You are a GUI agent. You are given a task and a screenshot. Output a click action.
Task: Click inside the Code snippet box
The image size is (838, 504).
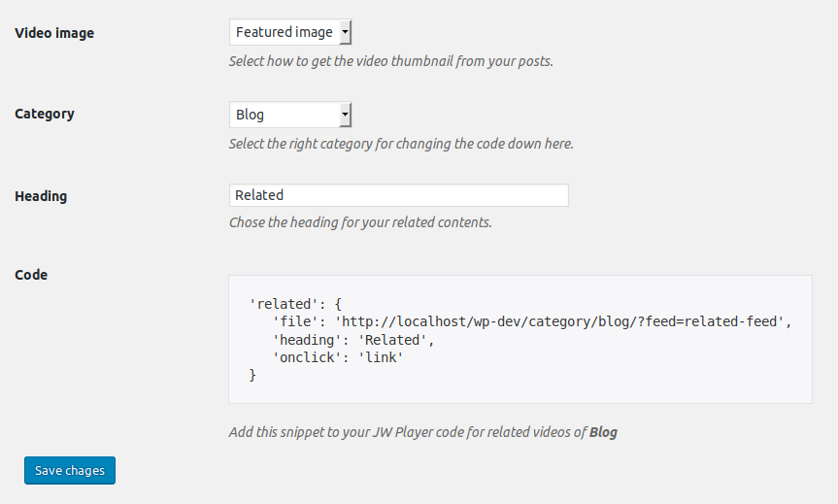point(520,339)
